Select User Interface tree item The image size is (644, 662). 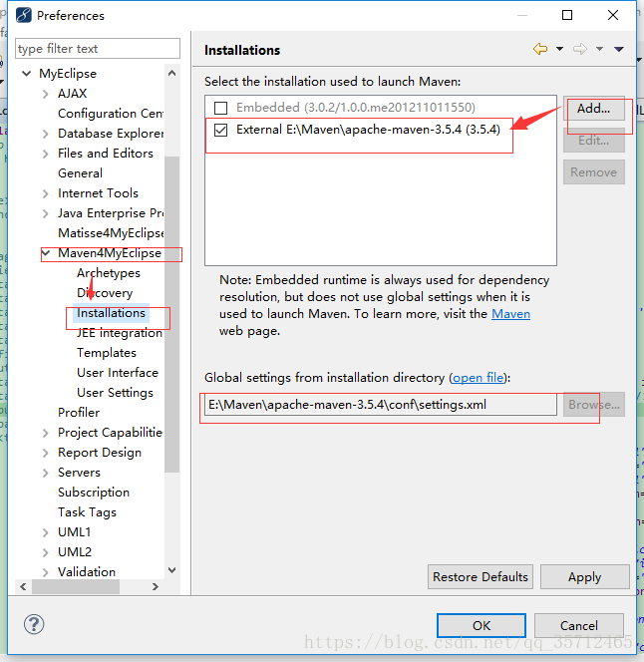tap(118, 373)
